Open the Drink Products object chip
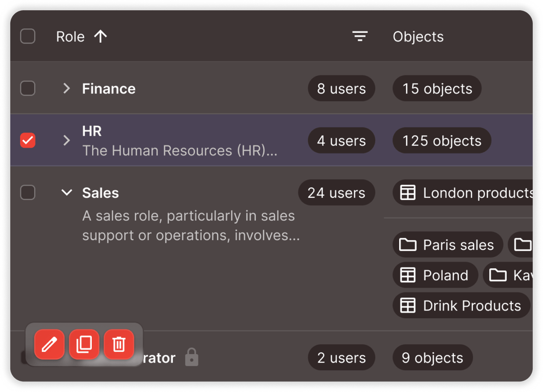 [x=461, y=305]
